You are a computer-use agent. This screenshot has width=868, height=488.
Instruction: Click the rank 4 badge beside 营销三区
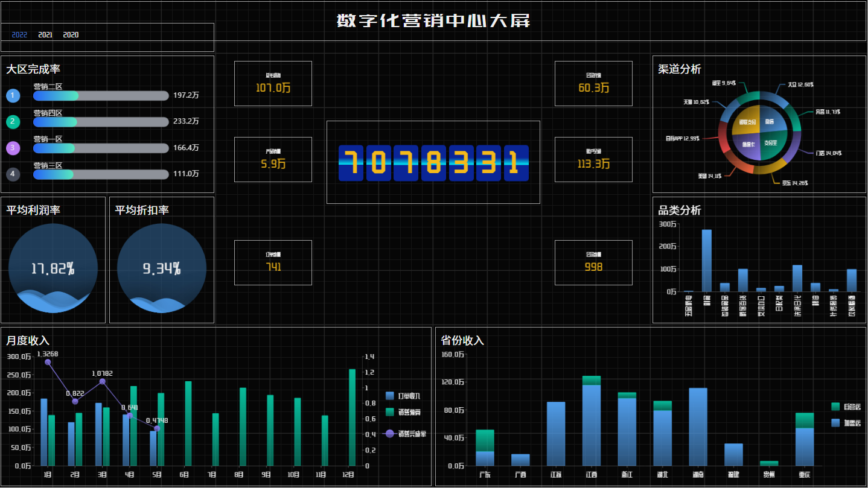pos(13,174)
